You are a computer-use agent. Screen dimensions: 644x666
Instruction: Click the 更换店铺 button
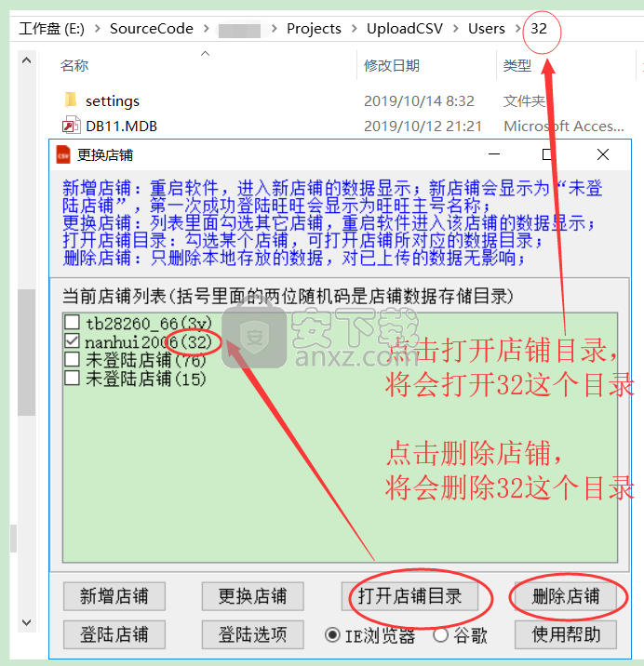[x=252, y=596]
